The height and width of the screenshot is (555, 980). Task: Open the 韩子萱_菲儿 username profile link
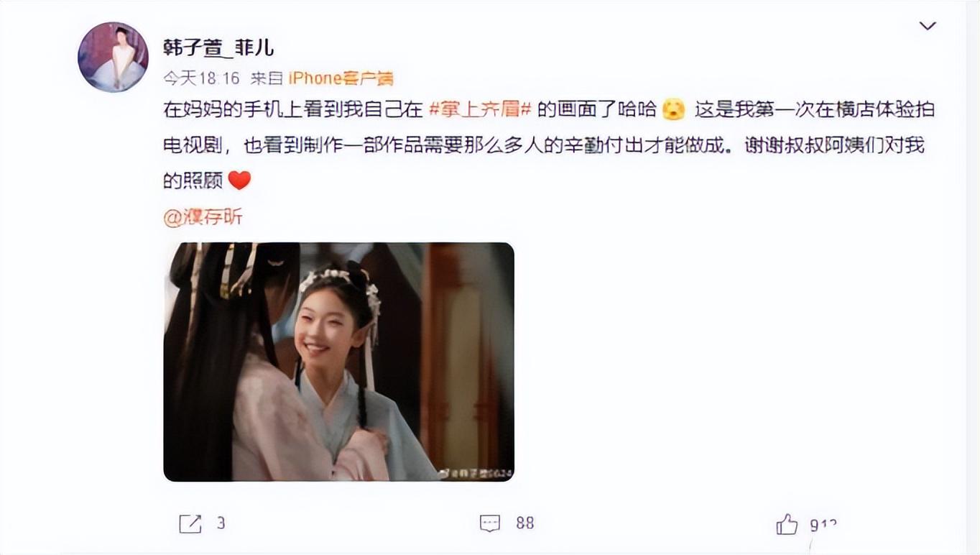coord(218,49)
